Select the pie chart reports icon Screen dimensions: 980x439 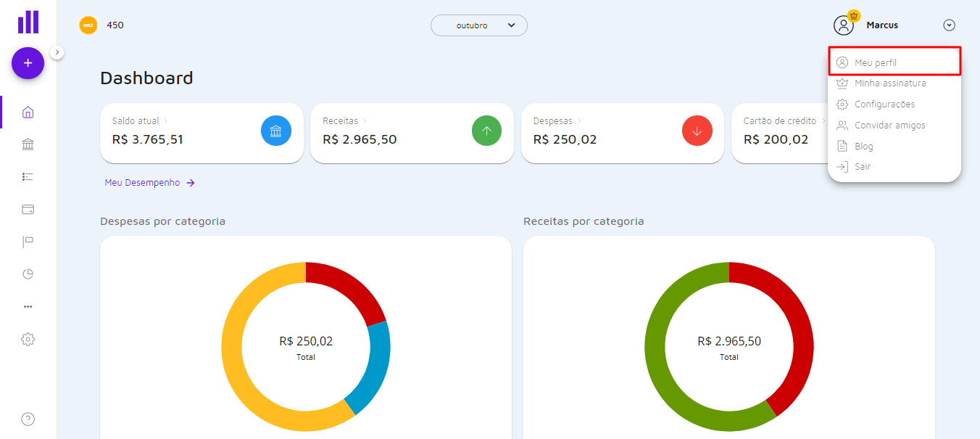(x=28, y=274)
